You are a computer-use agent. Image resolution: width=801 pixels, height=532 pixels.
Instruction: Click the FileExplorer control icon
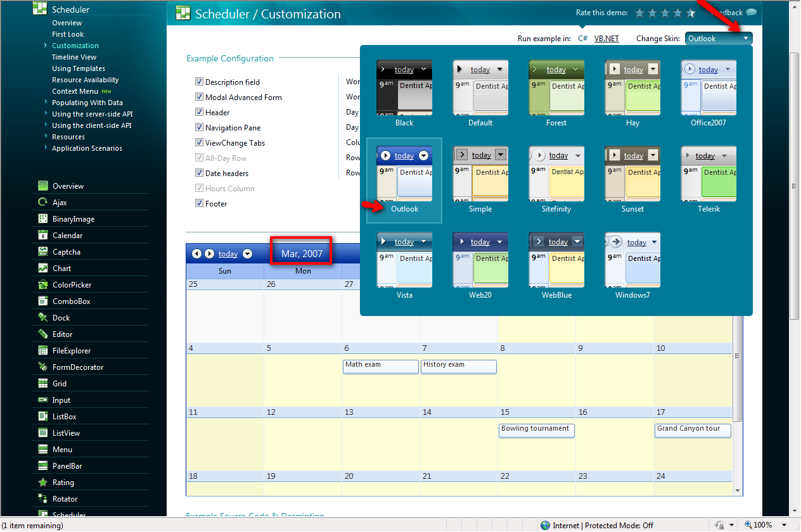43,351
